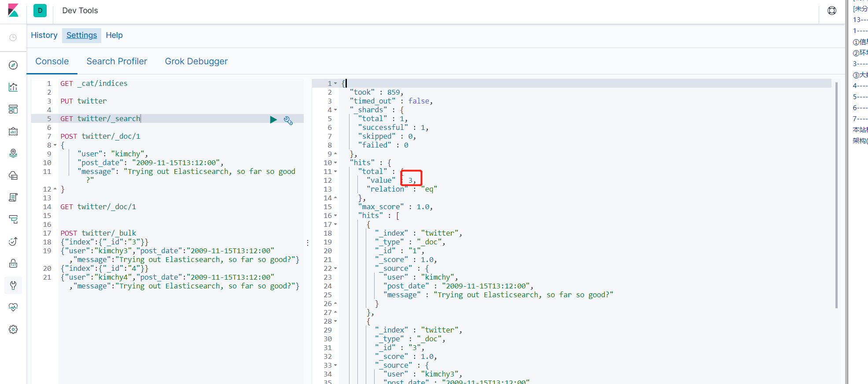
Task: Click line POST twitter/_doc/1
Action: pyautogui.click(x=100, y=136)
